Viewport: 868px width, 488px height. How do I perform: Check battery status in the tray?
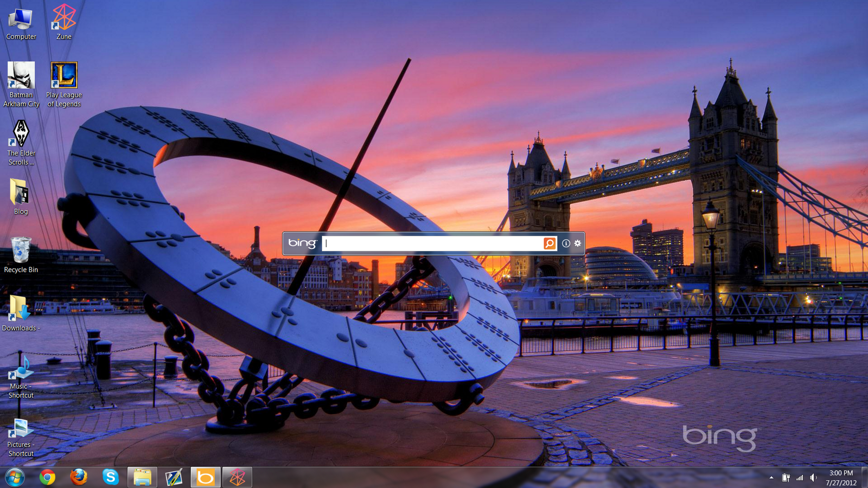click(786, 478)
